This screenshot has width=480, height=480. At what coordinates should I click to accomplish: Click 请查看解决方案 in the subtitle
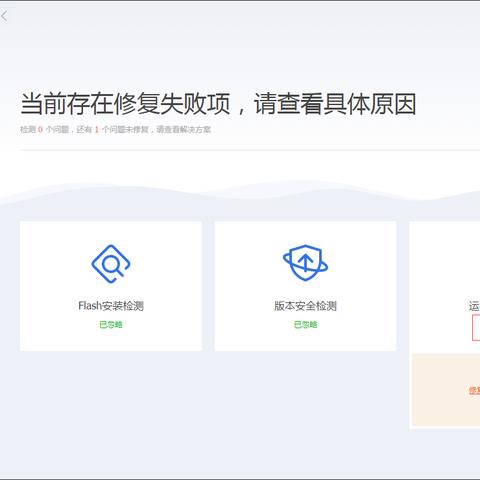click(184, 129)
